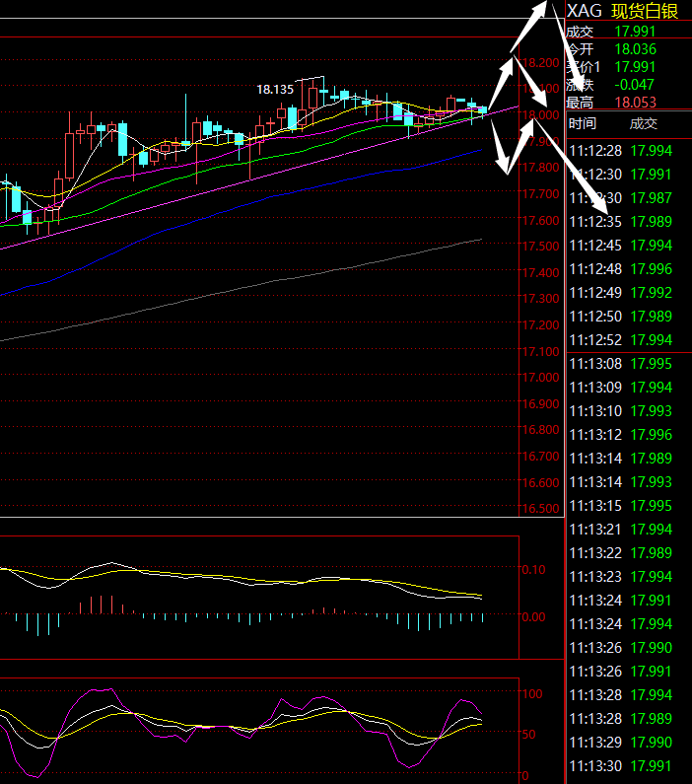Click the 17.600 price axis label
Image resolution: width=692 pixels, height=784 pixels.
541,221
